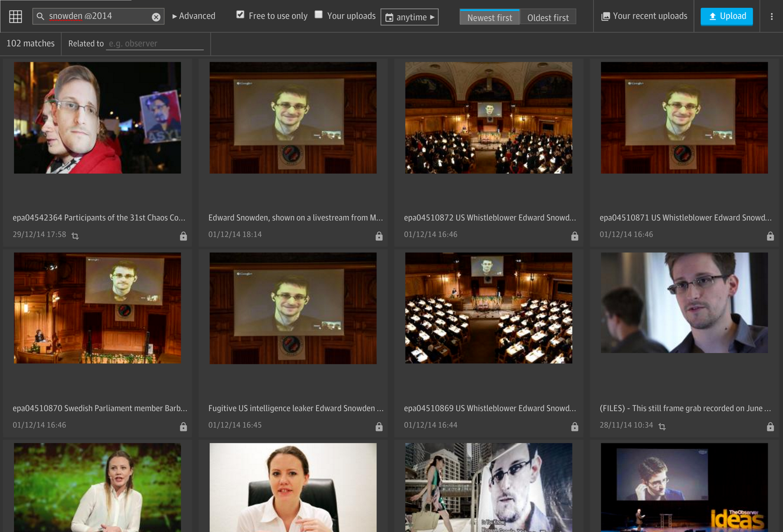The image size is (783, 532).
Task: Open the three-dot more options menu
Action: click(771, 17)
